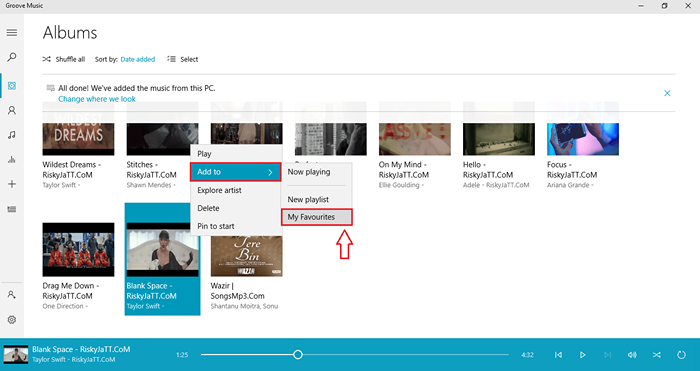Click Select to choose multiple albums
This screenshot has height=371, width=700.
[183, 59]
